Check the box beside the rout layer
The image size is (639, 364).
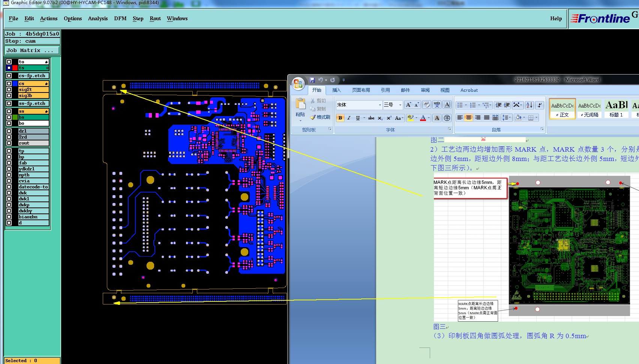pyautogui.click(x=9, y=143)
